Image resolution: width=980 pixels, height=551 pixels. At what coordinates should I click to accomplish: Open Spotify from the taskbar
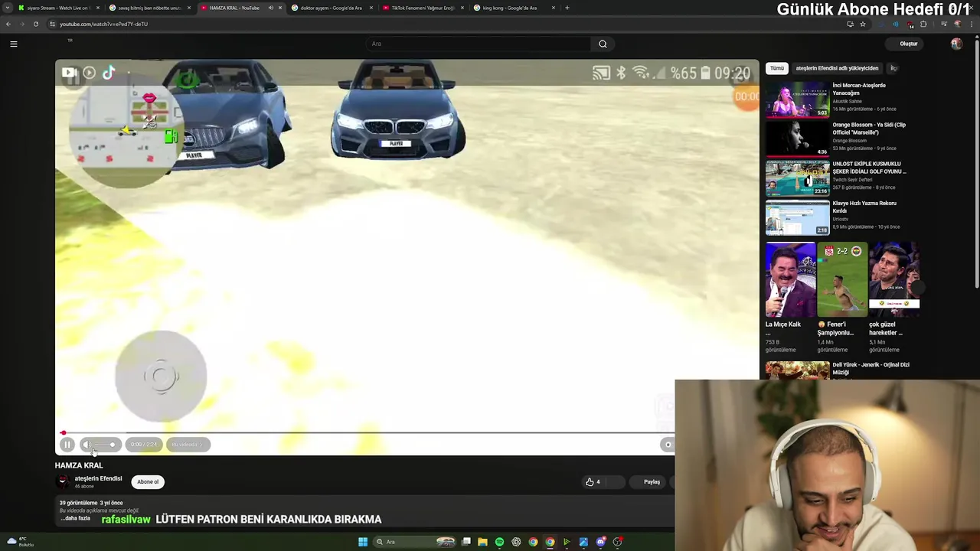point(499,542)
